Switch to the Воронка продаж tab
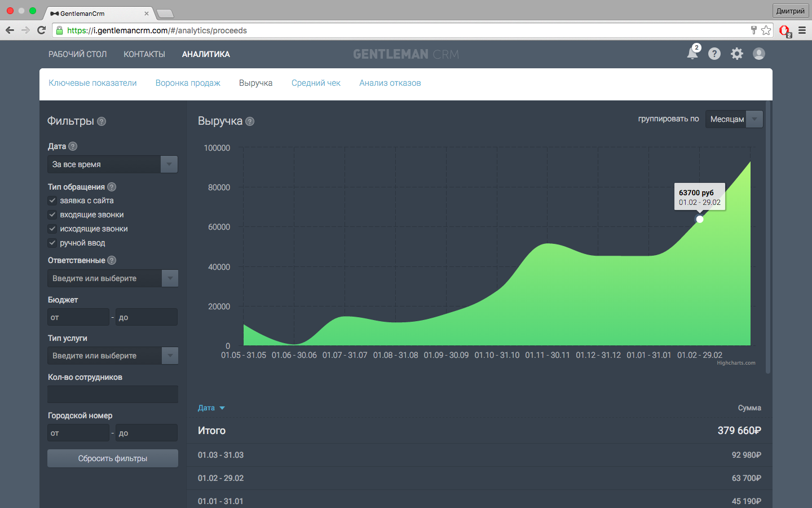Screen dimensions: 812x508 click(188, 83)
